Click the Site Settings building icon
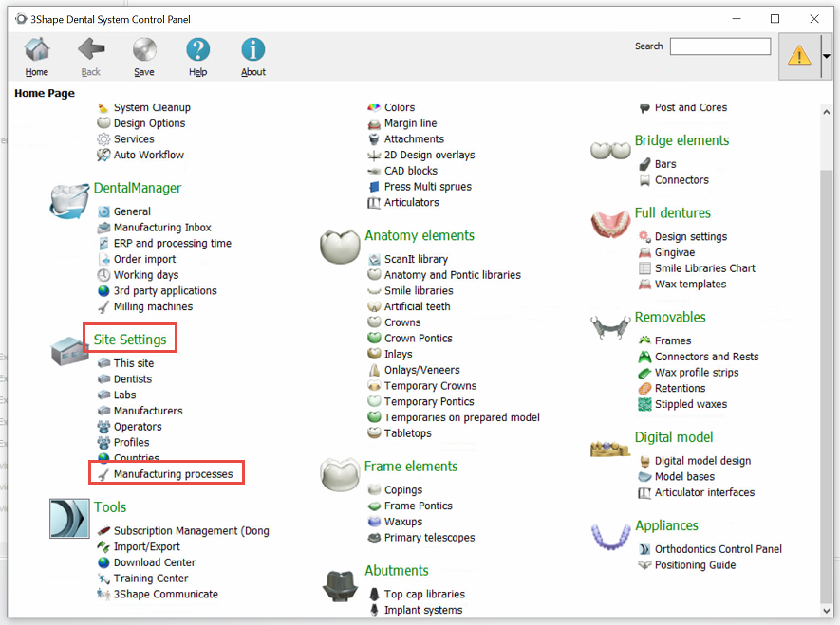The width and height of the screenshot is (840, 625). [x=68, y=351]
